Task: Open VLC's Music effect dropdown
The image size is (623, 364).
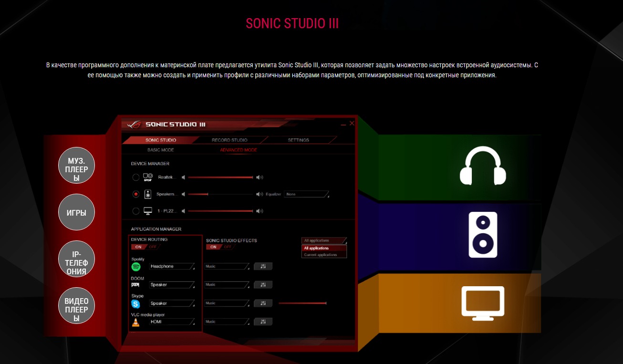Action: (227, 322)
